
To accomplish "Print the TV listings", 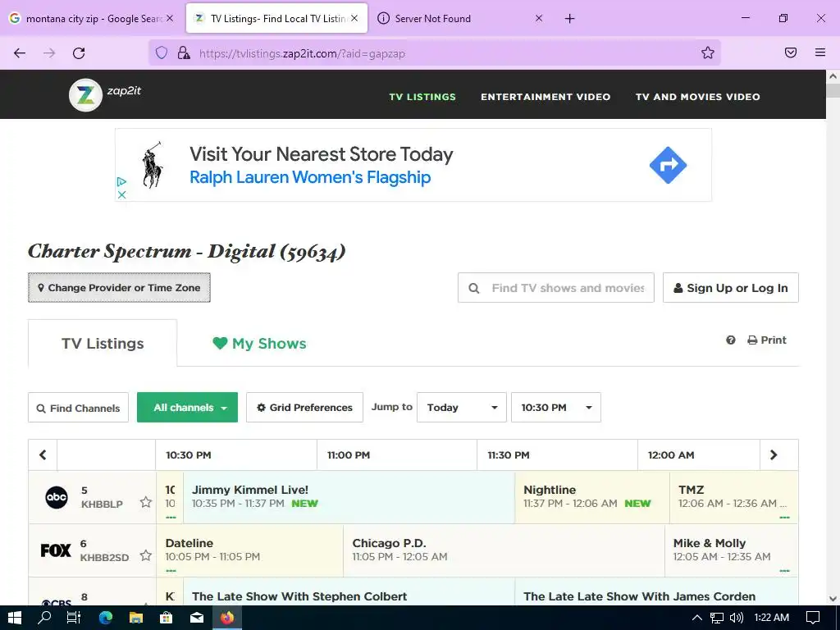I will 767,340.
